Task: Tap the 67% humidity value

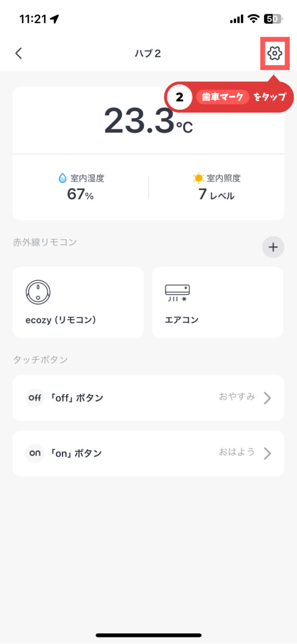Action: pyautogui.click(x=80, y=195)
